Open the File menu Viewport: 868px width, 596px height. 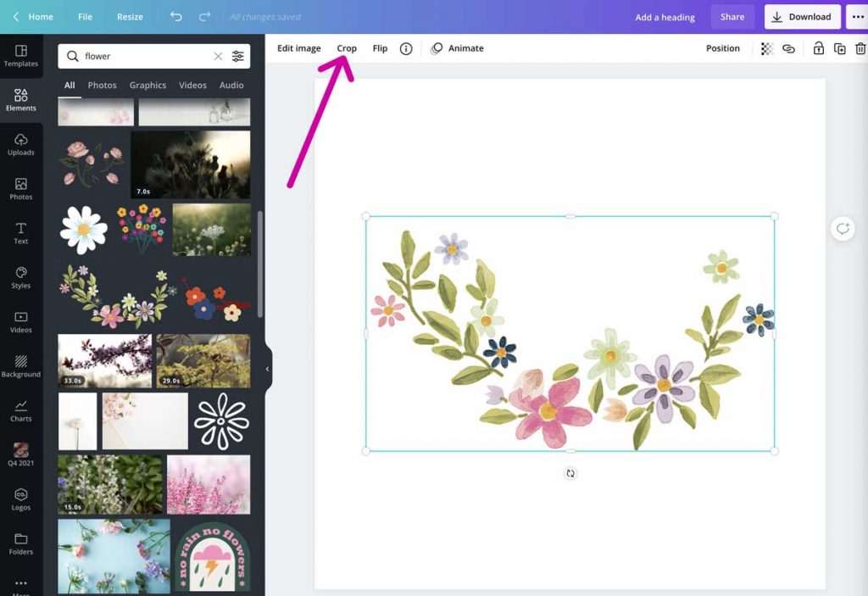coord(85,16)
